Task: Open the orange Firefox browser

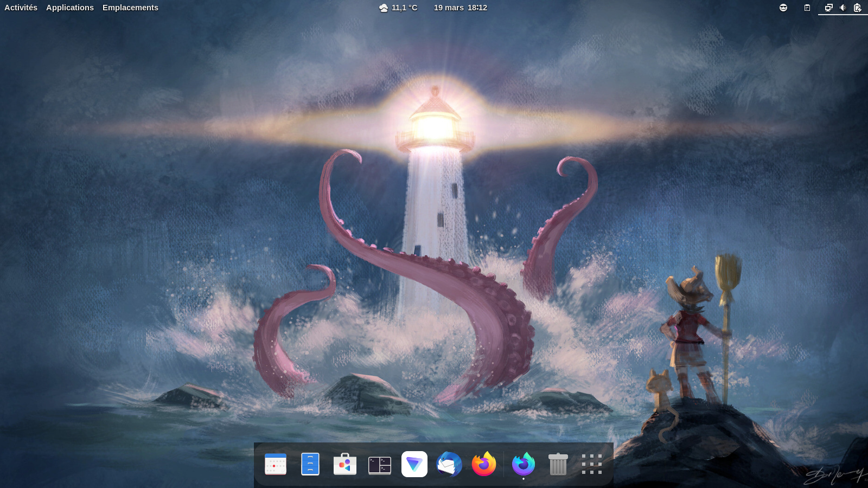Action: pyautogui.click(x=484, y=464)
